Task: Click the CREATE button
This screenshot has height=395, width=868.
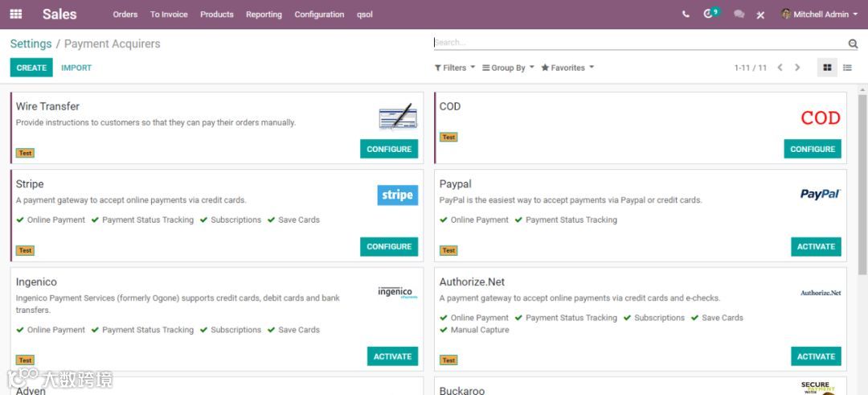Action: (31, 68)
